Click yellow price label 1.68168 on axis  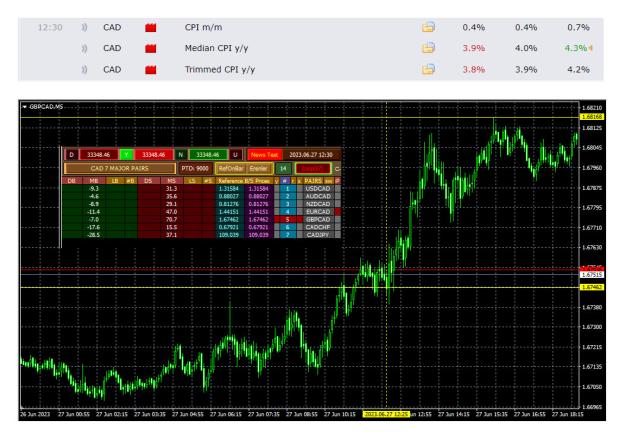(592, 117)
